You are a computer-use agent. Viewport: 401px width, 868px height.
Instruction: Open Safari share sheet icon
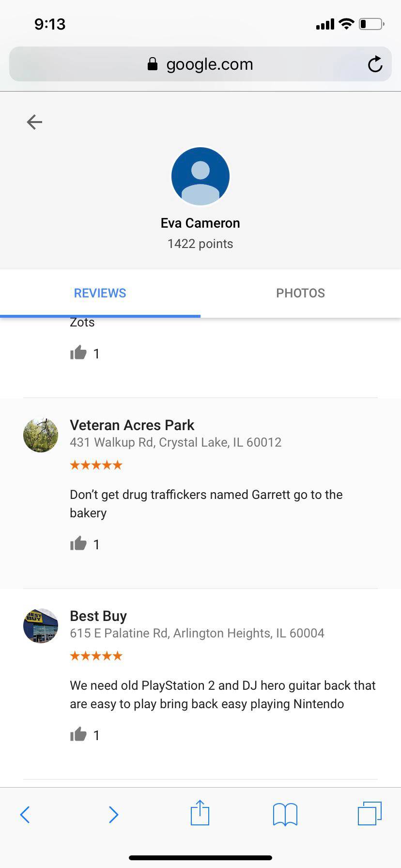coord(200,813)
